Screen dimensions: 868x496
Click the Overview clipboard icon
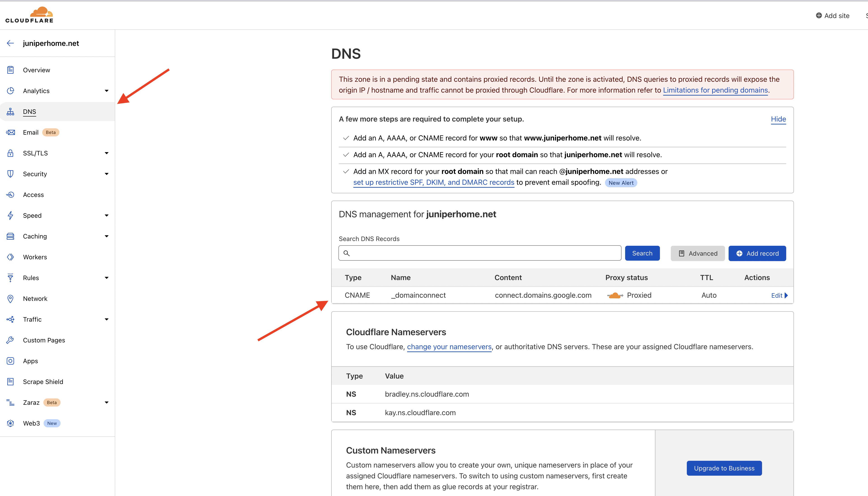point(11,70)
